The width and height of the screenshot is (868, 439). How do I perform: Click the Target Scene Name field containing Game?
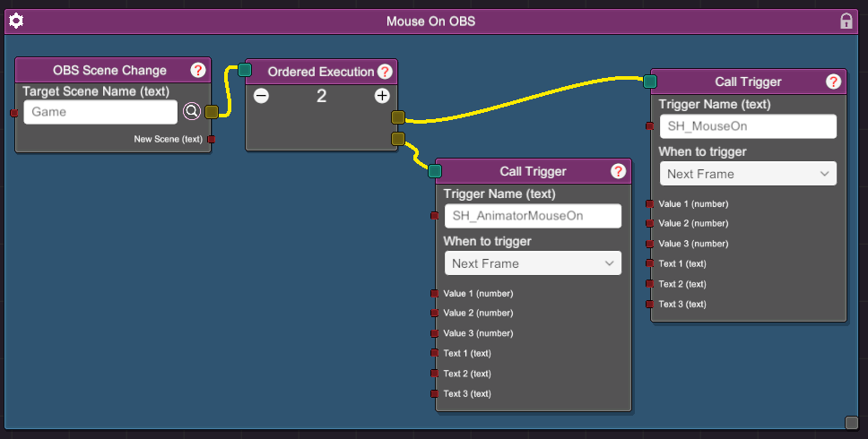pos(100,112)
